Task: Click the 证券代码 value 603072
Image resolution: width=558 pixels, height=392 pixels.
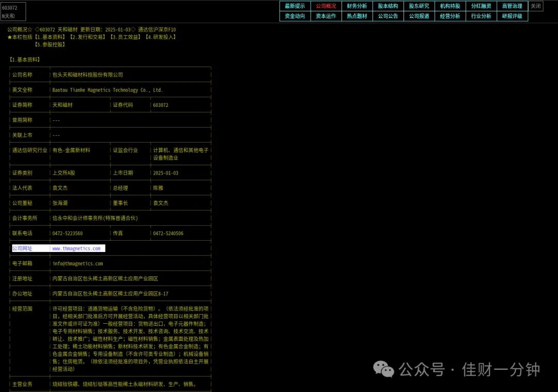Action: point(161,105)
